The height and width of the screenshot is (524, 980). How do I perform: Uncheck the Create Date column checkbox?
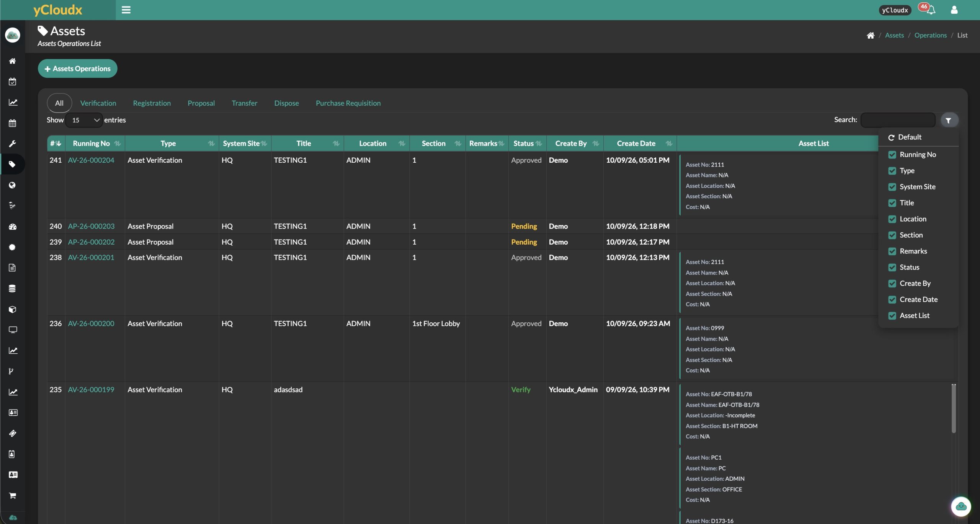point(892,299)
